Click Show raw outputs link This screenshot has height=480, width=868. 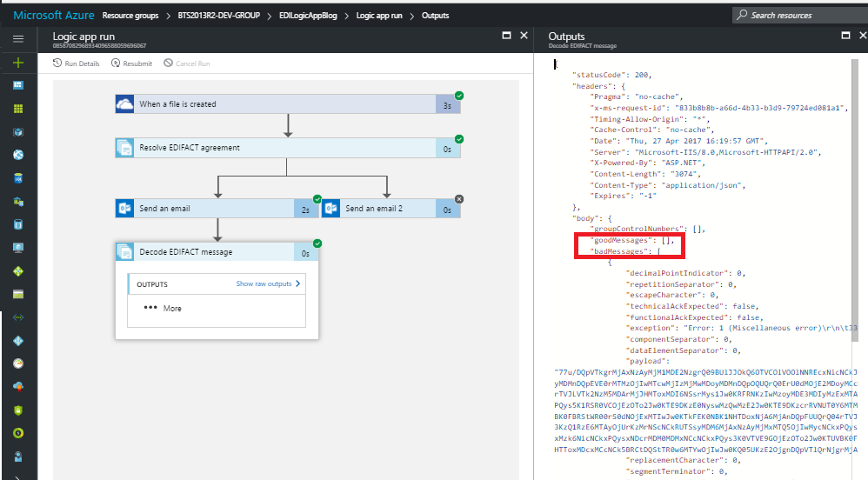[x=268, y=283]
